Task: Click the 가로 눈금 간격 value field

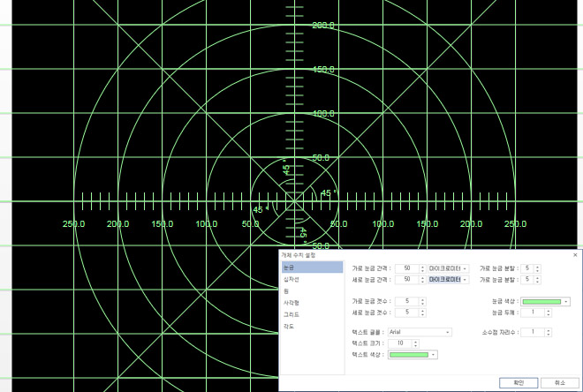Action: coord(406,268)
